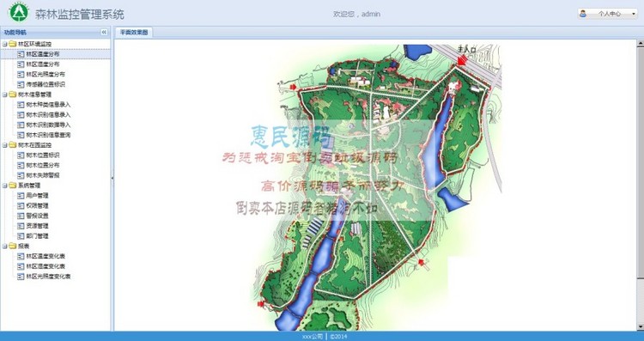Open 林区湿度分布 under 林区环境监控
Viewport: 644px width, 341px height.
43,64
